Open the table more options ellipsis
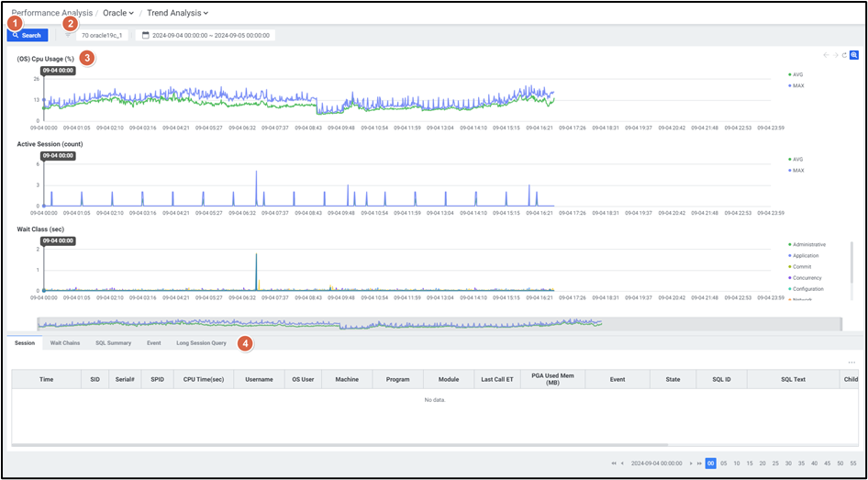Viewport: 868px width, 480px height. click(x=851, y=363)
